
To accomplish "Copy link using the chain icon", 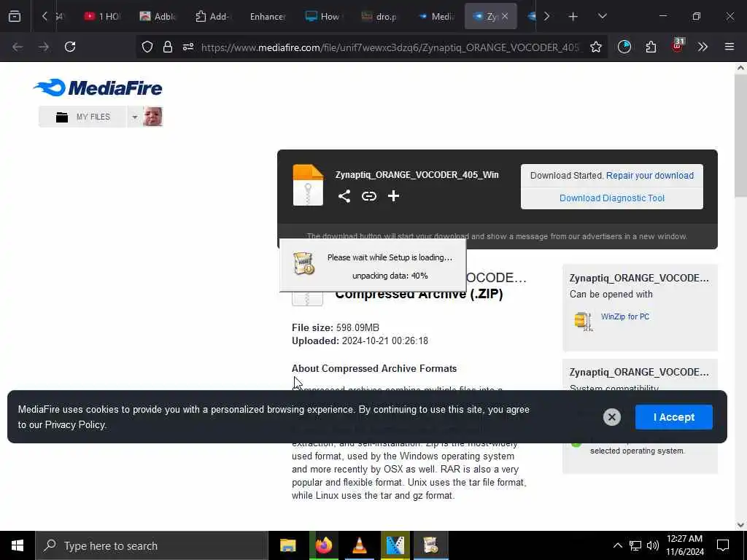I will 368,196.
